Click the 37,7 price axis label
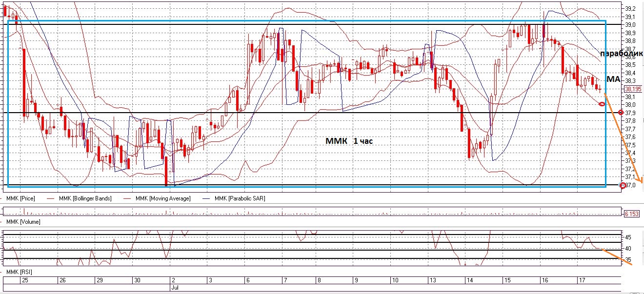Screen dimensions: 644x294 (629, 129)
